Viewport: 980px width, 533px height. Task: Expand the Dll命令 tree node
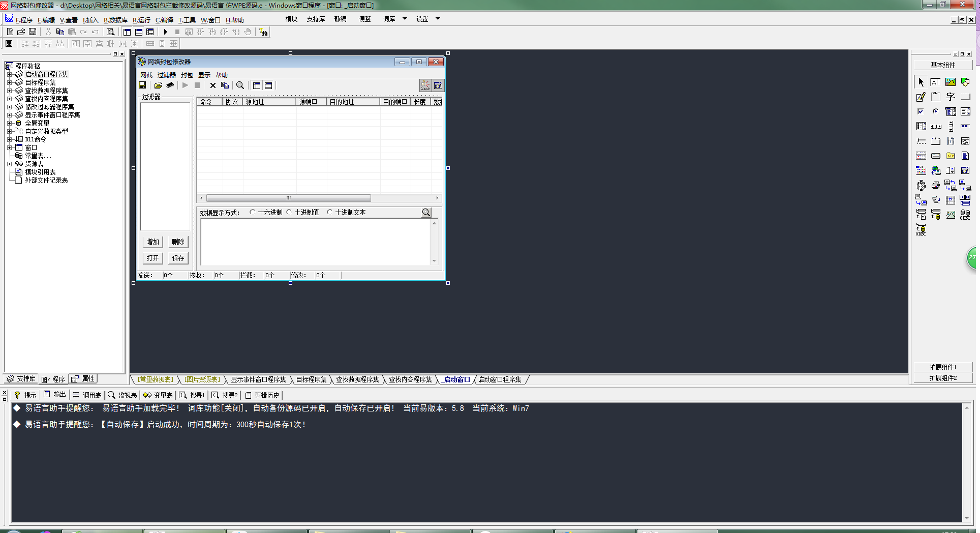pyautogui.click(x=9, y=139)
